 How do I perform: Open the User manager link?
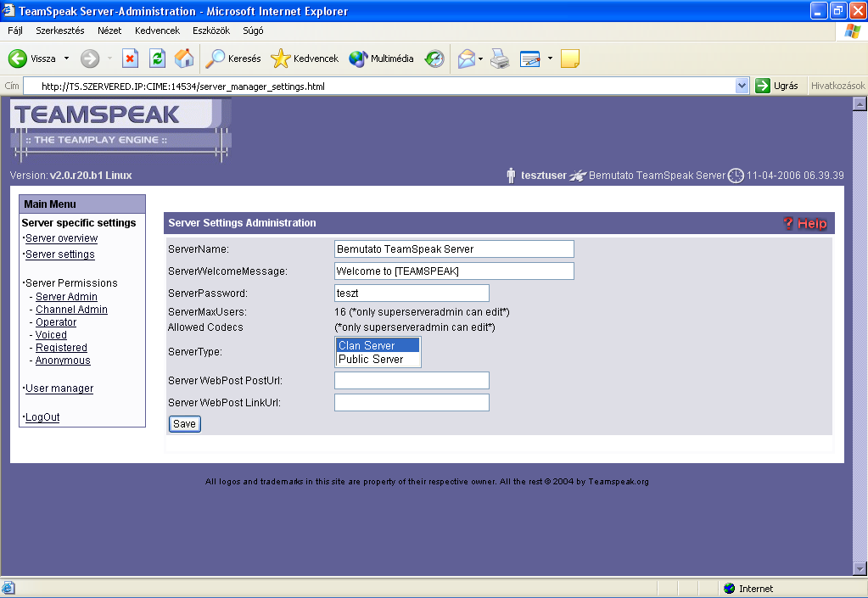pyautogui.click(x=59, y=388)
